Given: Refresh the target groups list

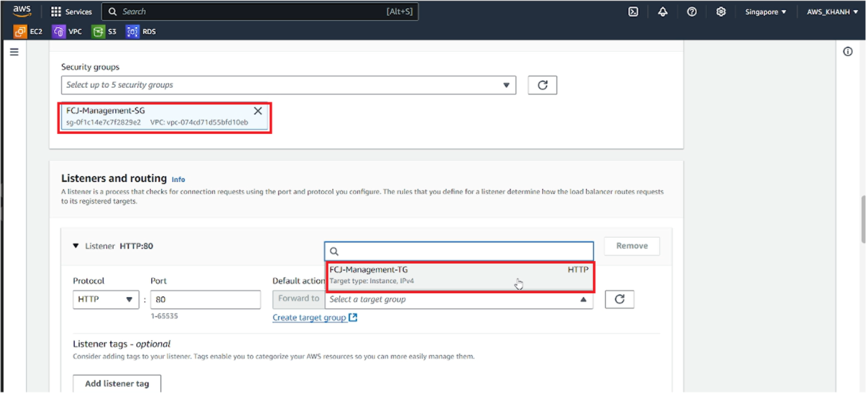Looking at the screenshot, I should (x=620, y=299).
